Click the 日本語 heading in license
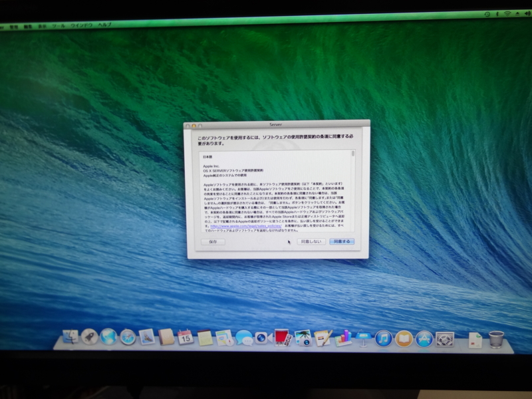532x399 pixels. pos(207,157)
